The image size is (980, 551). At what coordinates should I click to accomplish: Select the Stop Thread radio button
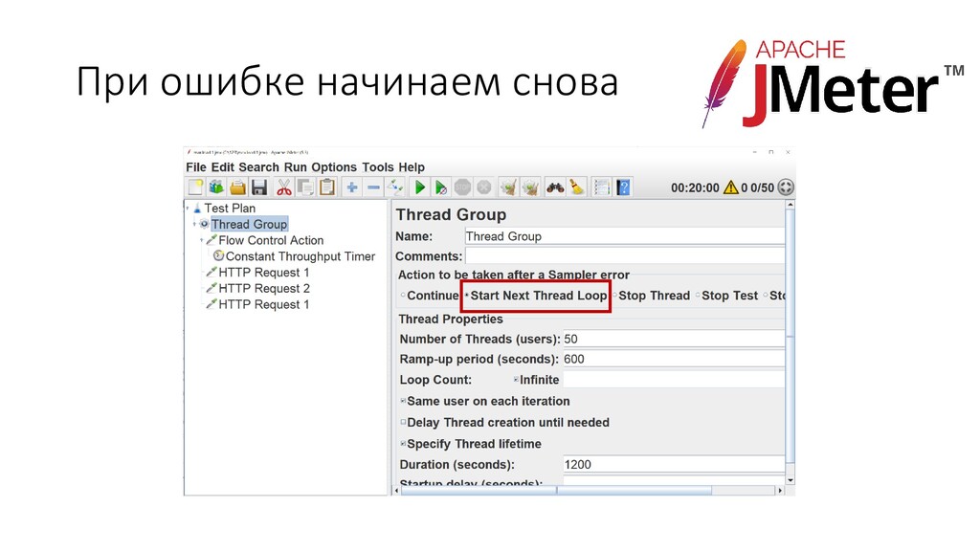615,296
